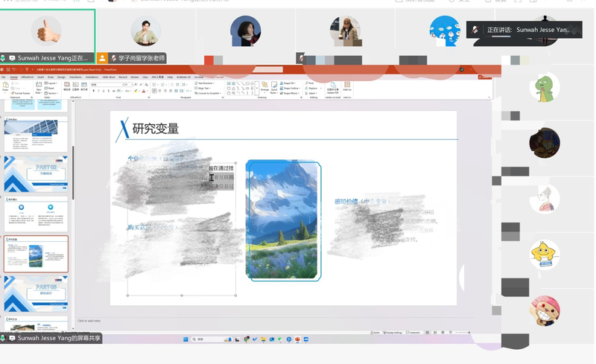This screenshot has height=364, width=596.
Task: Toggle underline formatting
Action: pyautogui.click(x=104, y=91)
